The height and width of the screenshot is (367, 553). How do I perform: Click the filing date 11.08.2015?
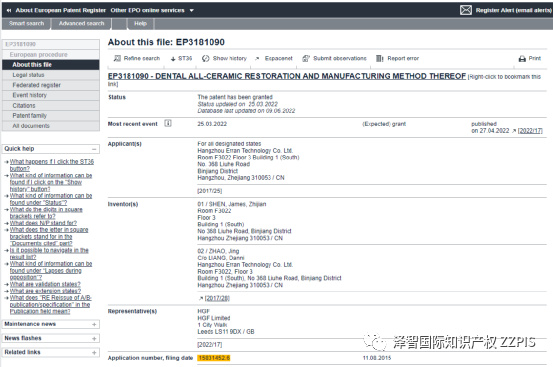coord(377,358)
